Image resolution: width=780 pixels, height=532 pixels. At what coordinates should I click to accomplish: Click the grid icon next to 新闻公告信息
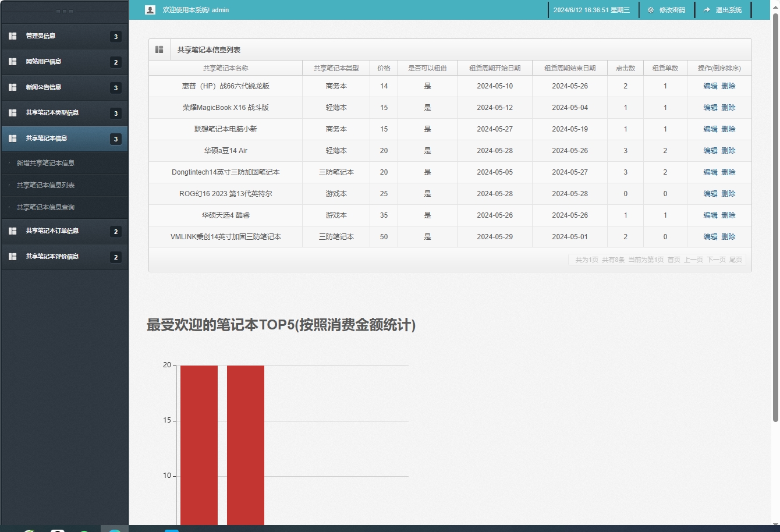12,87
